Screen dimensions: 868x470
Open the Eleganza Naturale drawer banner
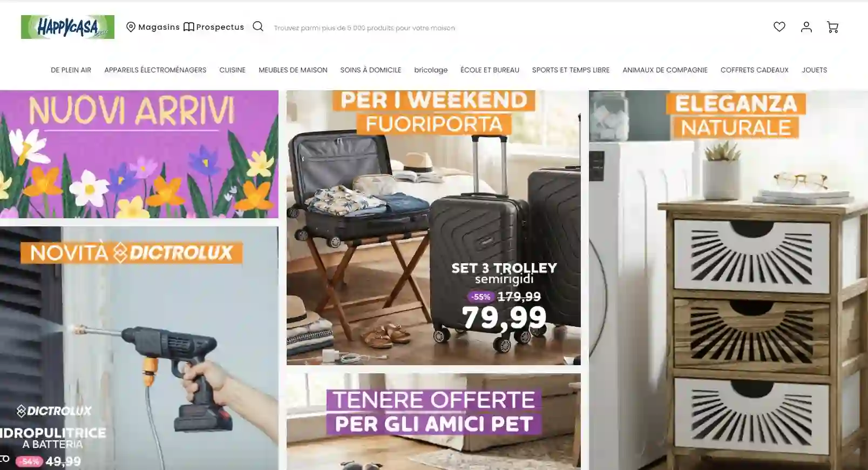(x=728, y=280)
